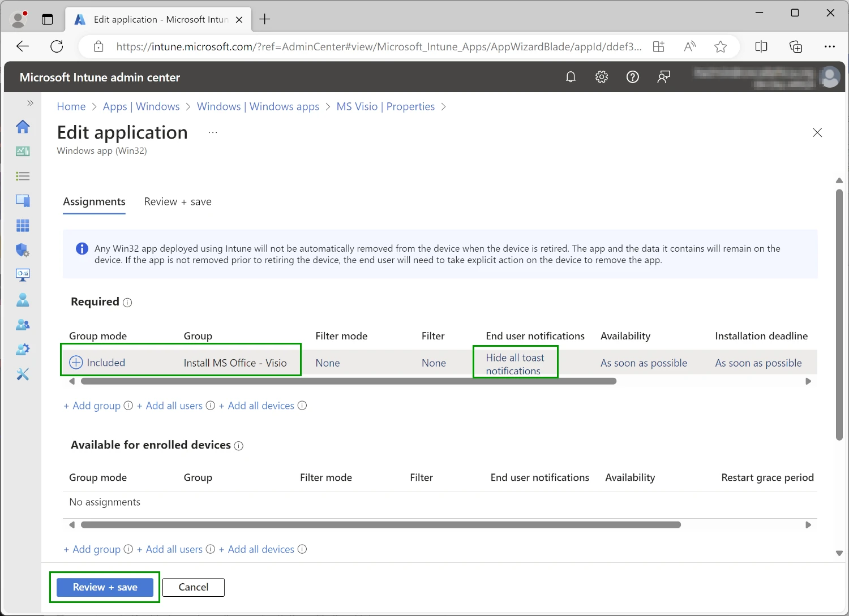Click Add group under Available for enrolled devices
Image resolution: width=849 pixels, height=616 pixels.
[x=92, y=549]
